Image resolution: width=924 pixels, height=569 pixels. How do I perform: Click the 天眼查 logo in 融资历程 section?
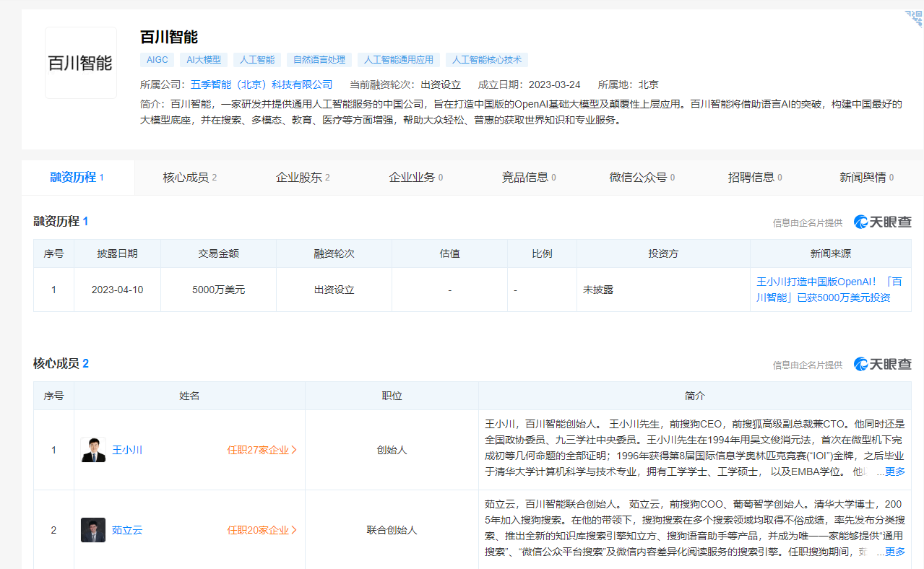click(883, 222)
